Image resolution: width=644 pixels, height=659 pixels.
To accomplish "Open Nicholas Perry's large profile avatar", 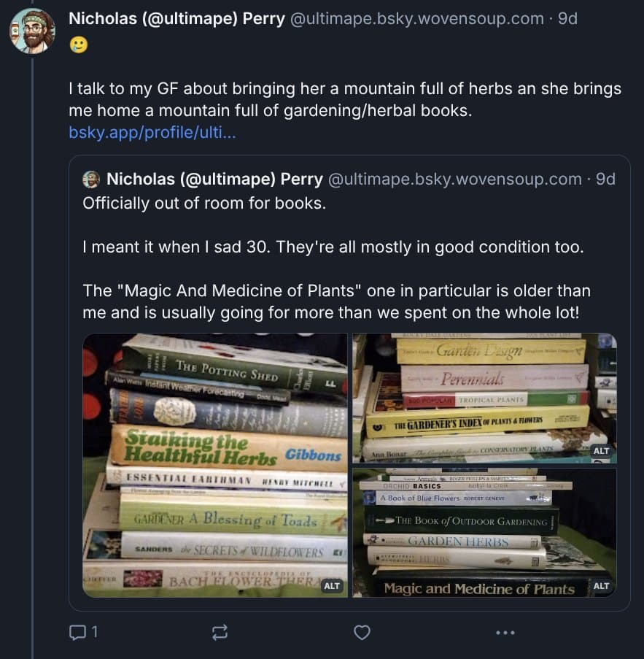I will (32, 31).
